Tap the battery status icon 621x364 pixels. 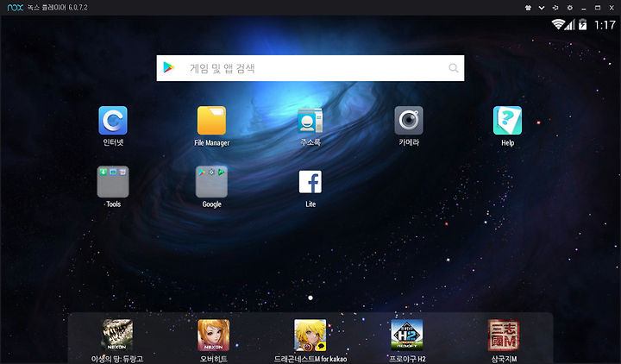[582, 24]
